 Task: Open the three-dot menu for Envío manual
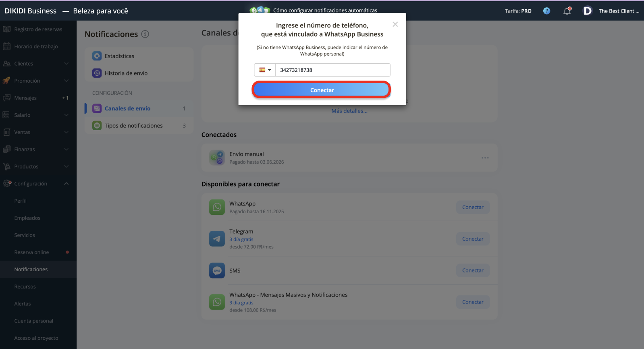(x=485, y=158)
